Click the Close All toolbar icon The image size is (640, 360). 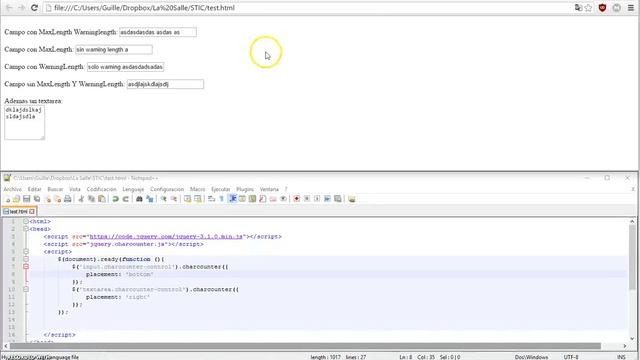[x=58, y=199]
